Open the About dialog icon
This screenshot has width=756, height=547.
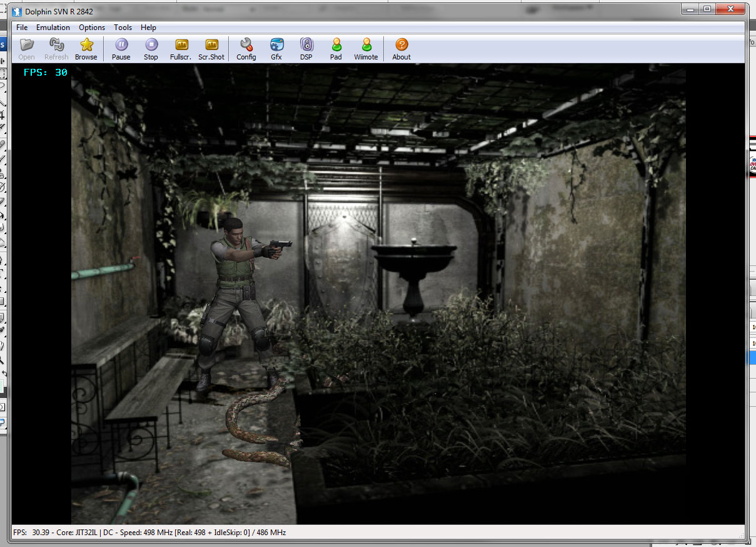401,48
